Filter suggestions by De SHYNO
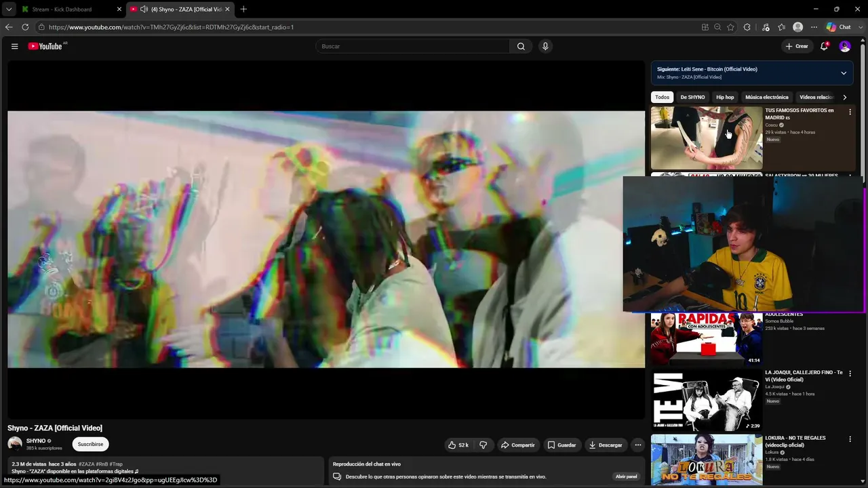 tap(692, 97)
